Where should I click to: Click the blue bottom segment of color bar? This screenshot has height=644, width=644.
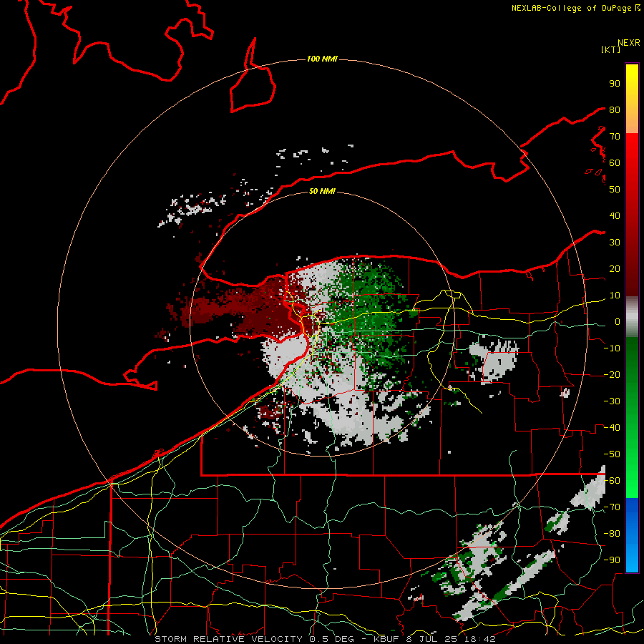[x=632, y=535]
